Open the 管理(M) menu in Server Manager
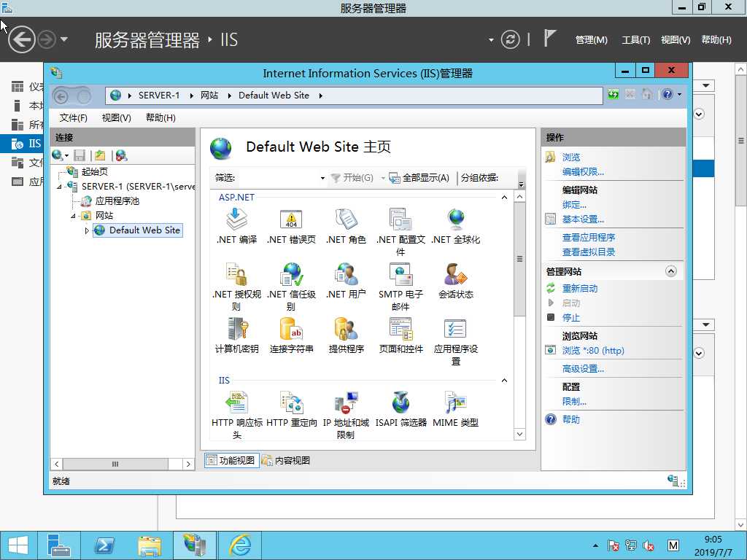 coord(591,40)
